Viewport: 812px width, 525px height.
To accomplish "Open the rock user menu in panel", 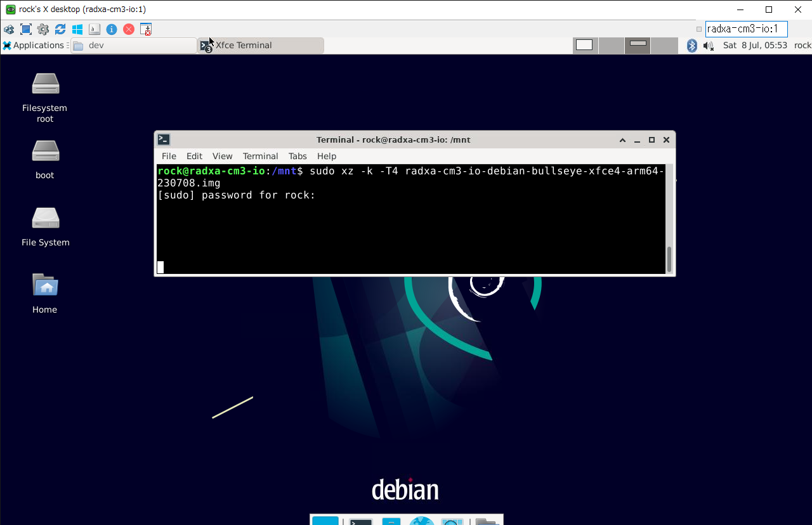I will (x=802, y=46).
